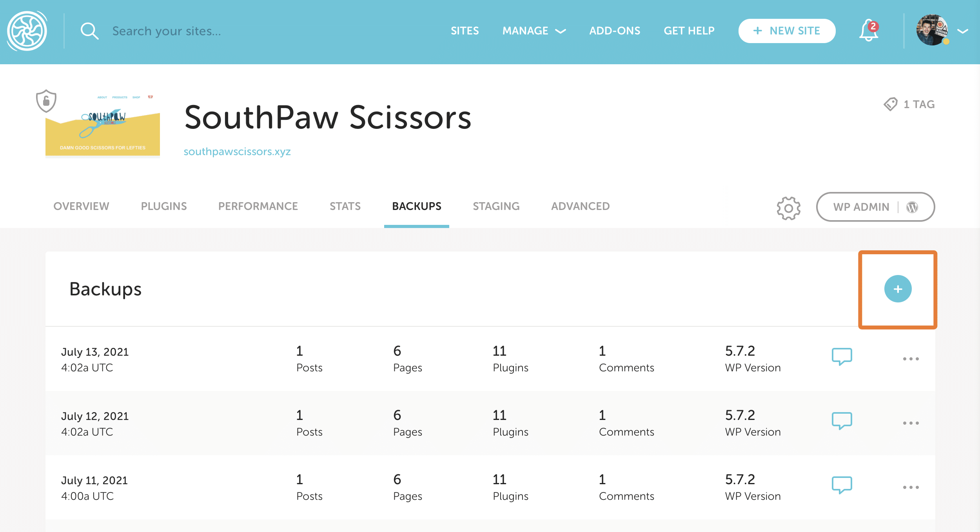
Task: Click the privacy shield lock icon
Action: click(46, 101)
